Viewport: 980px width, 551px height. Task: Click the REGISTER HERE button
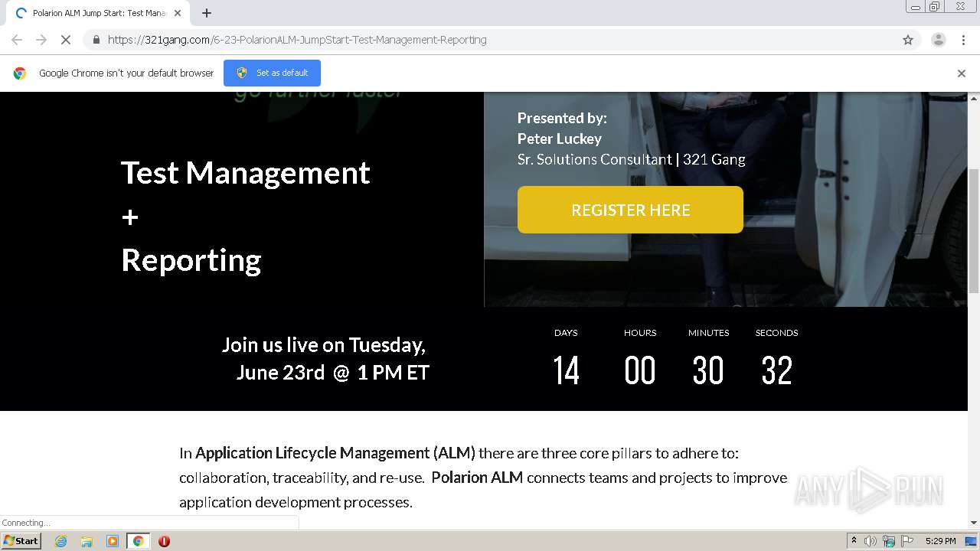(x=630, y=210)
